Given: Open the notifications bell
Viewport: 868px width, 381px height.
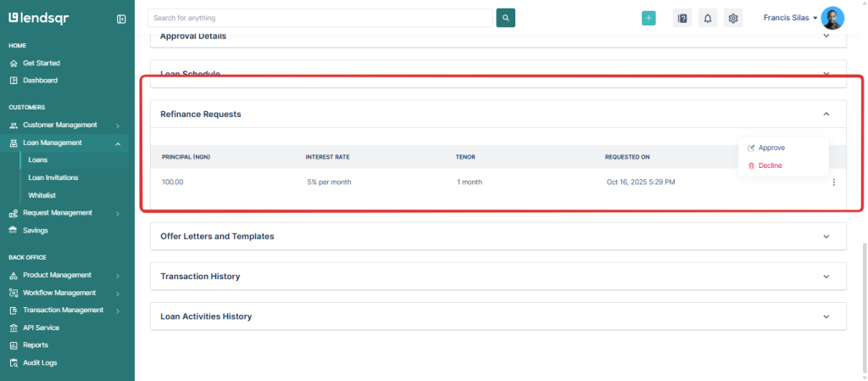Looking at the screenshot, I should pyautogui.click(x=708, y=18).
